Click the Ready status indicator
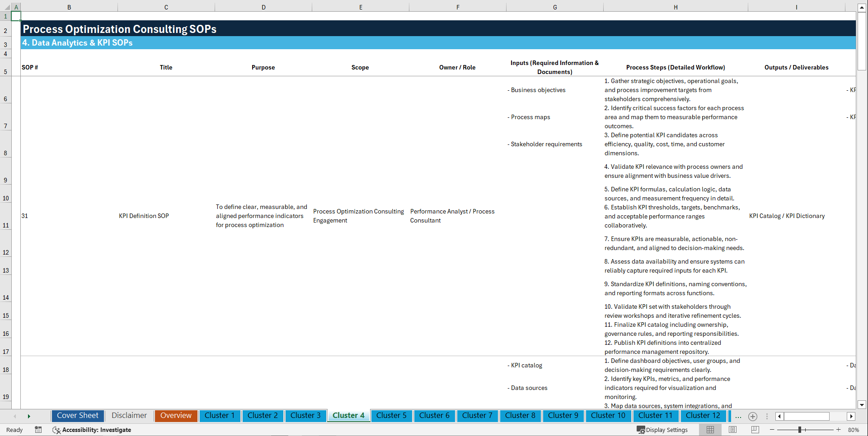This screenshot has width=868, height=436. pyautogui.click(x=14, y=430)
